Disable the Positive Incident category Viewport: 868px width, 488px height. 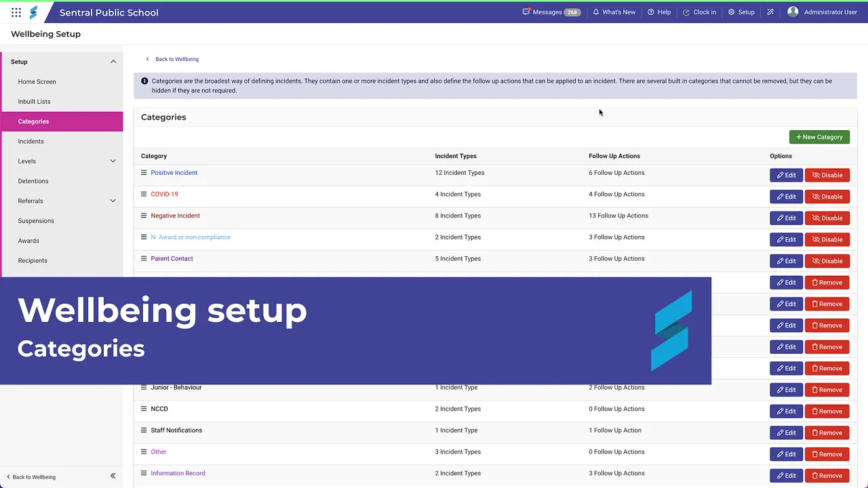pos(827,175)
